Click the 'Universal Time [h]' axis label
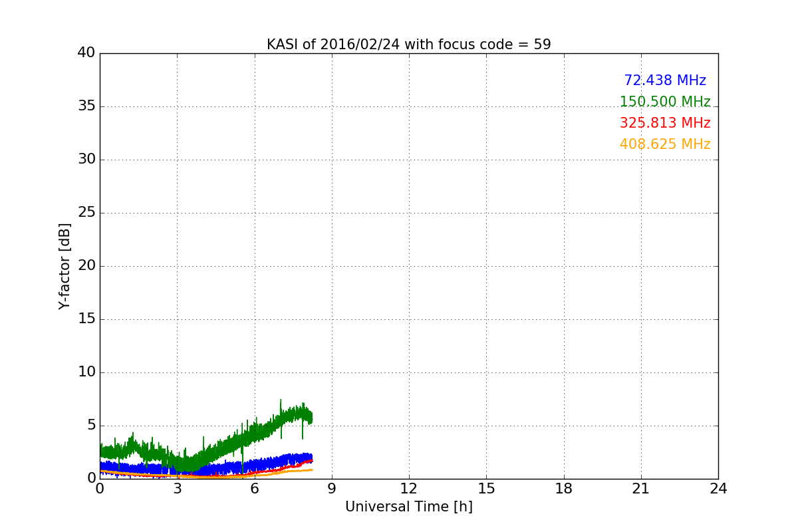798x532 pixels. click(x=408, y=507)
